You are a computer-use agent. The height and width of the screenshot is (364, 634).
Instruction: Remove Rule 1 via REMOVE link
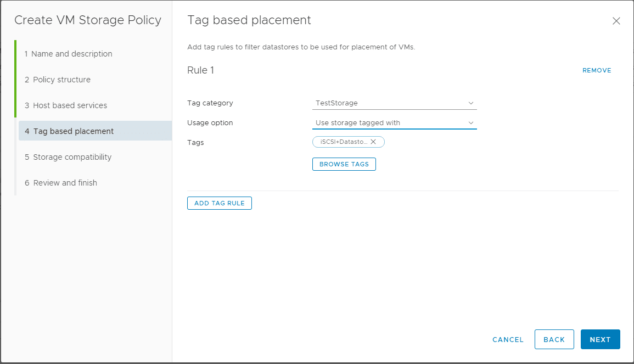click(x=597, y=70)
